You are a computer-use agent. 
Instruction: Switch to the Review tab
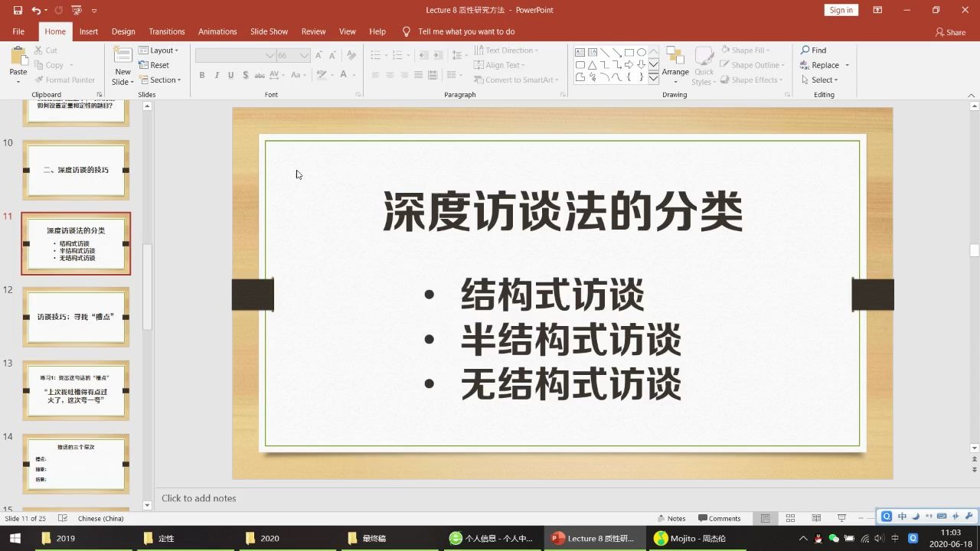pyautogui.click(x=313, y=31)
